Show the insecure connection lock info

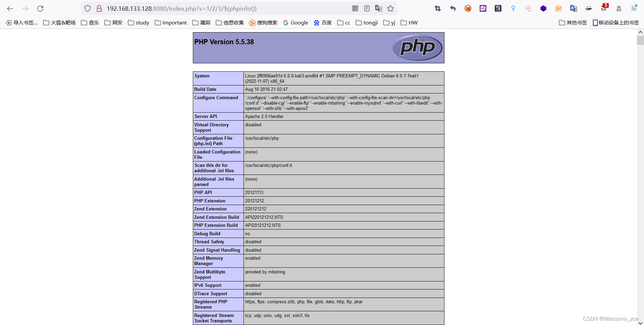point(99,9)
